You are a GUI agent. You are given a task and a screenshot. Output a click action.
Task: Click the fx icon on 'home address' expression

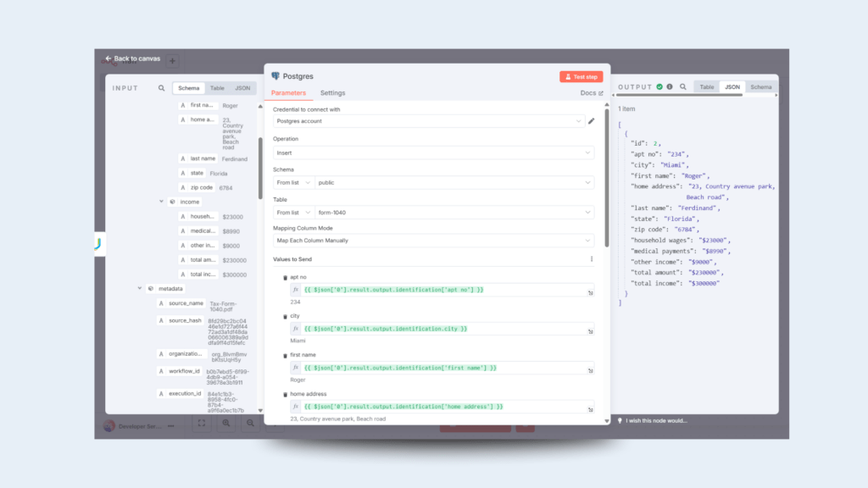pyautogui.click(x=296, y=407)
